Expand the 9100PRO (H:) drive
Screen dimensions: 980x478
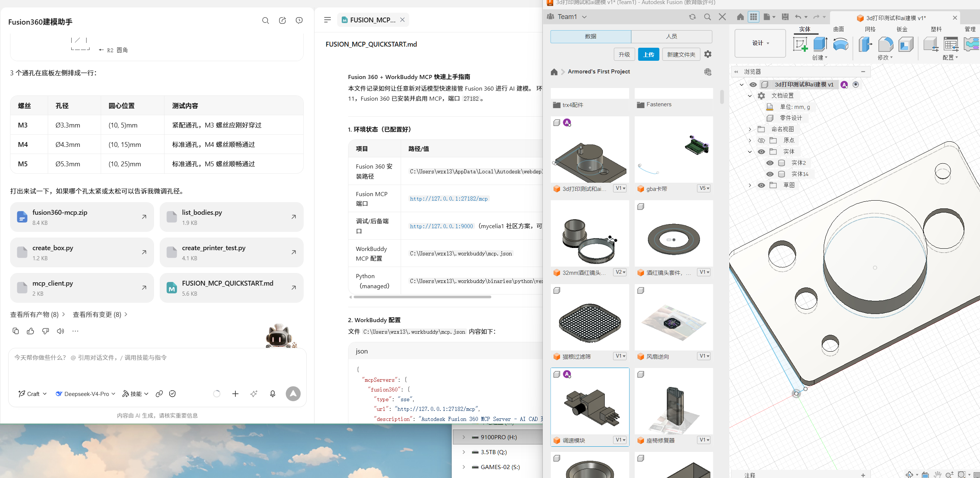pyautogui.click(x=464, y=437)
